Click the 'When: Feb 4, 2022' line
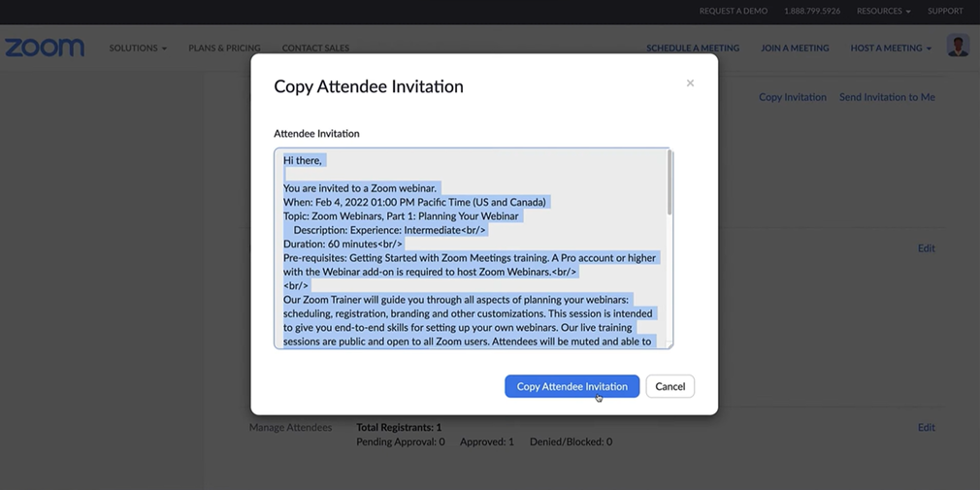This screenshot has width=980, height=490. (414, 202)
